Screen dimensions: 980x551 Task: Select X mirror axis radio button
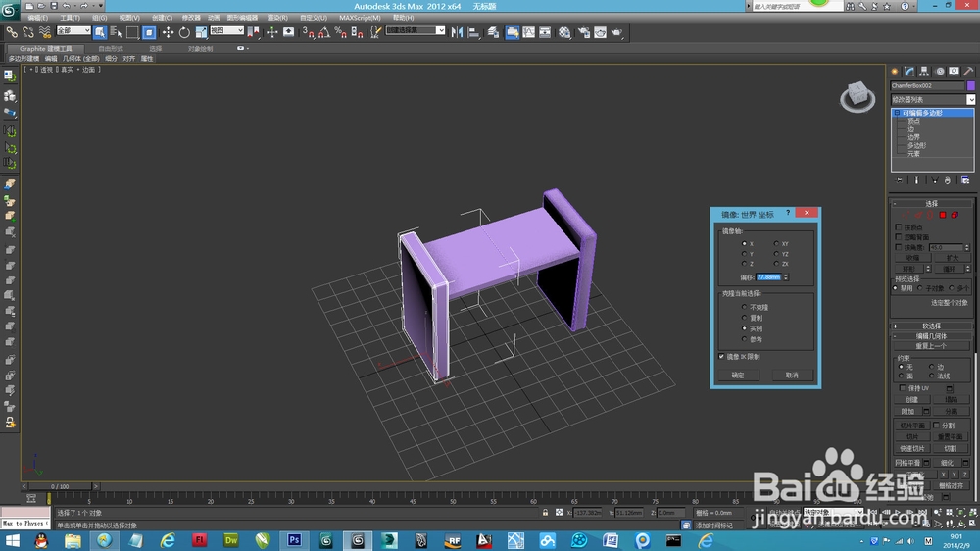(x=744, y=243)
